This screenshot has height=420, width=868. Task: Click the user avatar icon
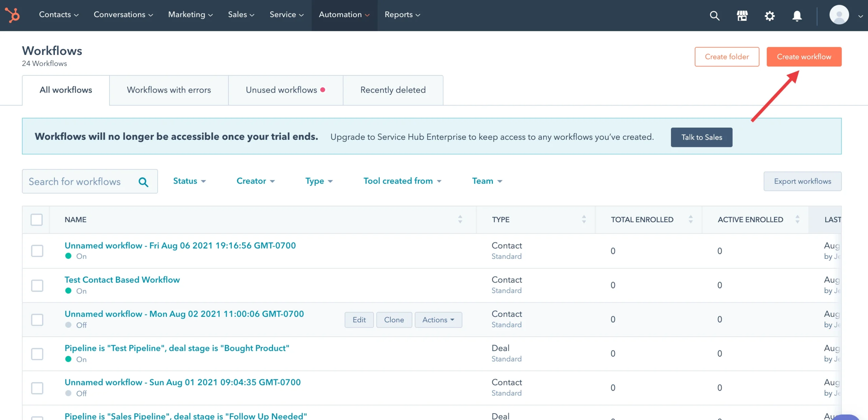point(840,15)
